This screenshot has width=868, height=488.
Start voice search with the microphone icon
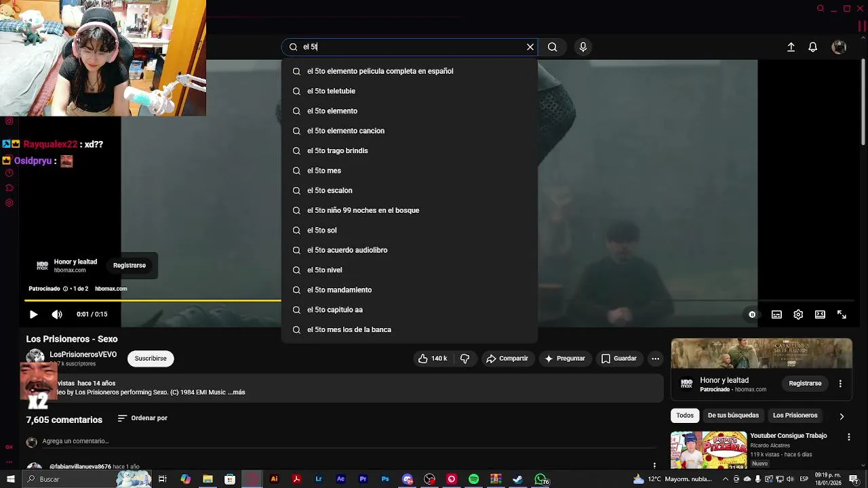pos(583,47)
